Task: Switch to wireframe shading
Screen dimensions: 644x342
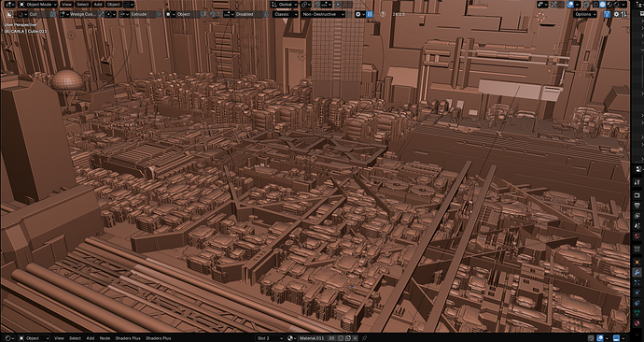Action: (596, 5)
